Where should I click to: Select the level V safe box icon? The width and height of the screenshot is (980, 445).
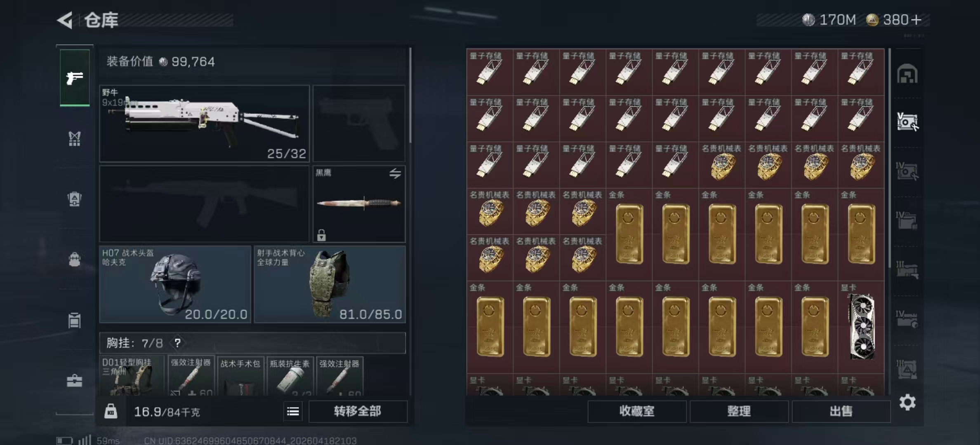pyautogui.click(x=907, y=122)
